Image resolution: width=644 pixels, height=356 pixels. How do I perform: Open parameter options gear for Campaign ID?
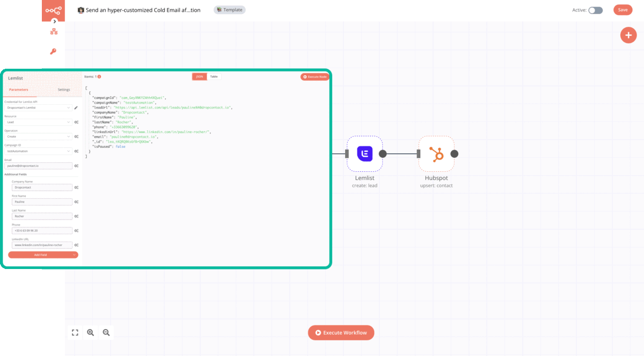pos(77,151)
